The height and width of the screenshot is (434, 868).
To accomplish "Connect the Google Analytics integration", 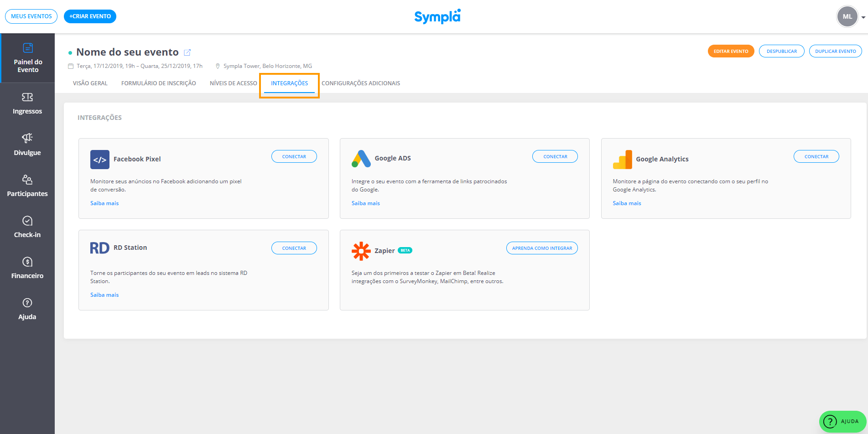I will point(816,156).
